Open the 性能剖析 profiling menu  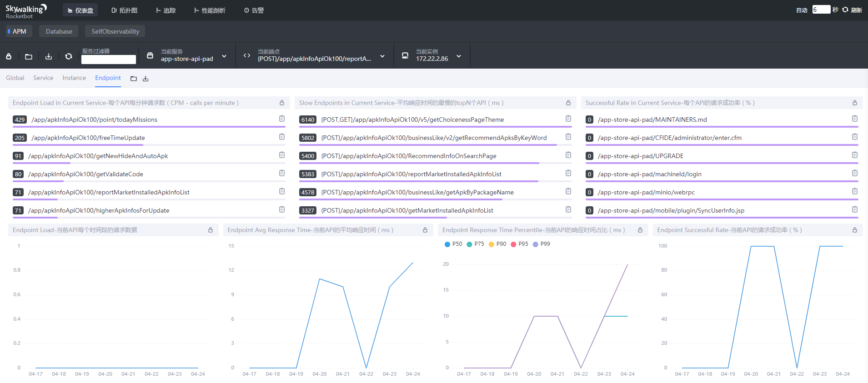[209, 10]
